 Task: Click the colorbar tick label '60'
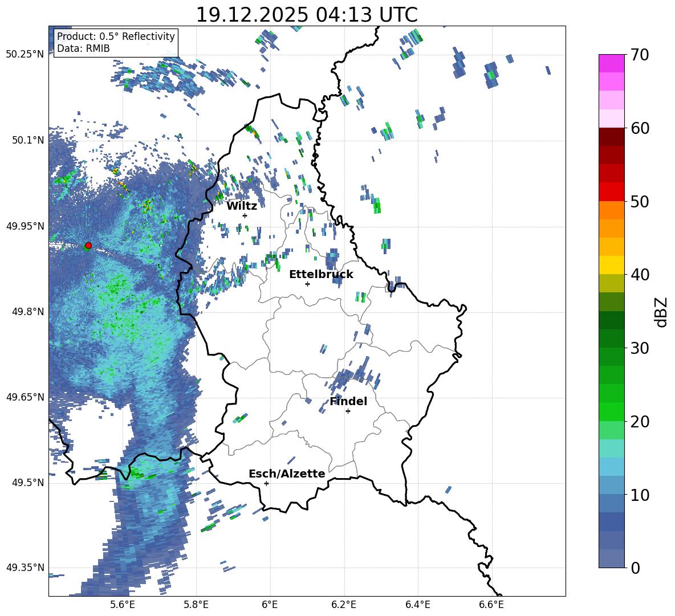(640, 128)
